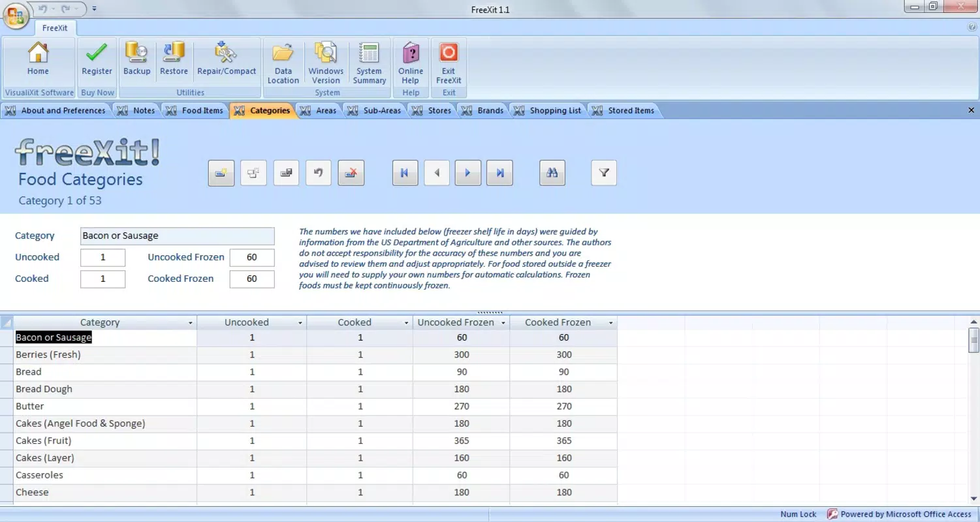The image size is (980, 522).
Task: Open the Category column dropdown arrow
Action: click(x=191, y=323)
